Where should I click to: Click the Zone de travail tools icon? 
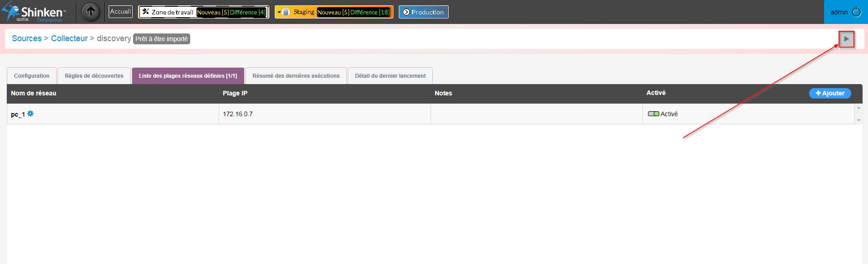[146, 12]
